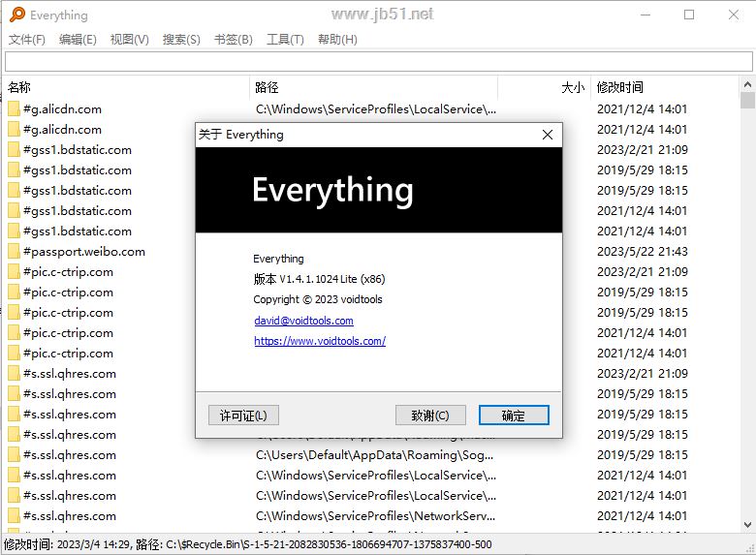Open the 文件(F) menu
The width and height of the screenshot is (756, 555).
click(26, 40)
